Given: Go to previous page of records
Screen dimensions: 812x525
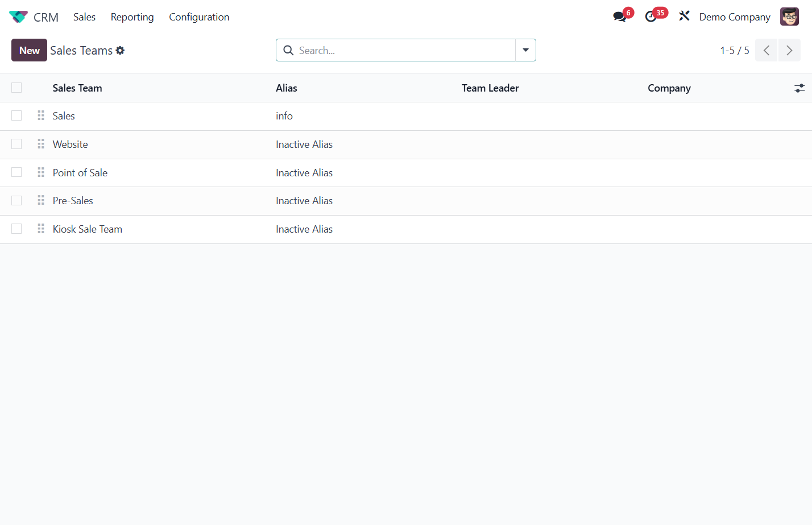Looking at the screenshot, I should pyautogui.click(x=766, y=51).
